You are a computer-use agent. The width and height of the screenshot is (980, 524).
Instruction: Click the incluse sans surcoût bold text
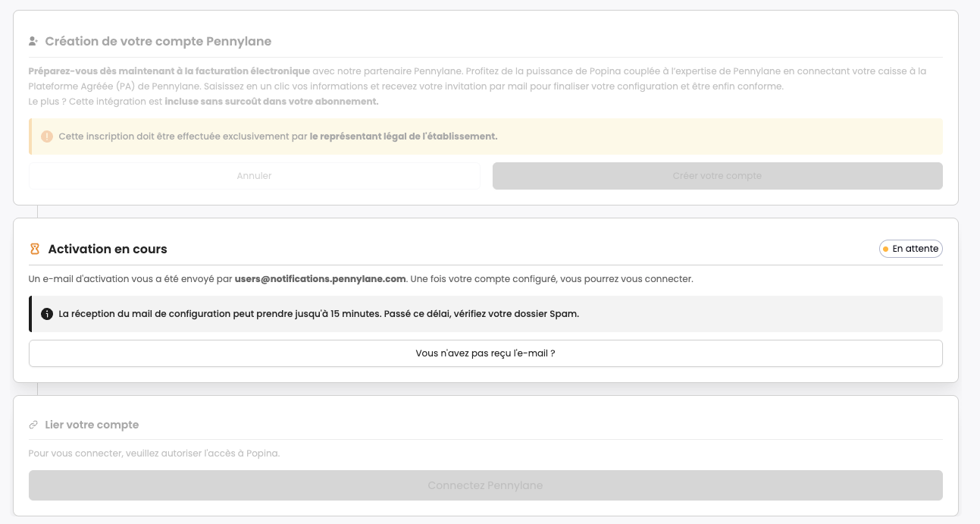(x=271, y=102)
